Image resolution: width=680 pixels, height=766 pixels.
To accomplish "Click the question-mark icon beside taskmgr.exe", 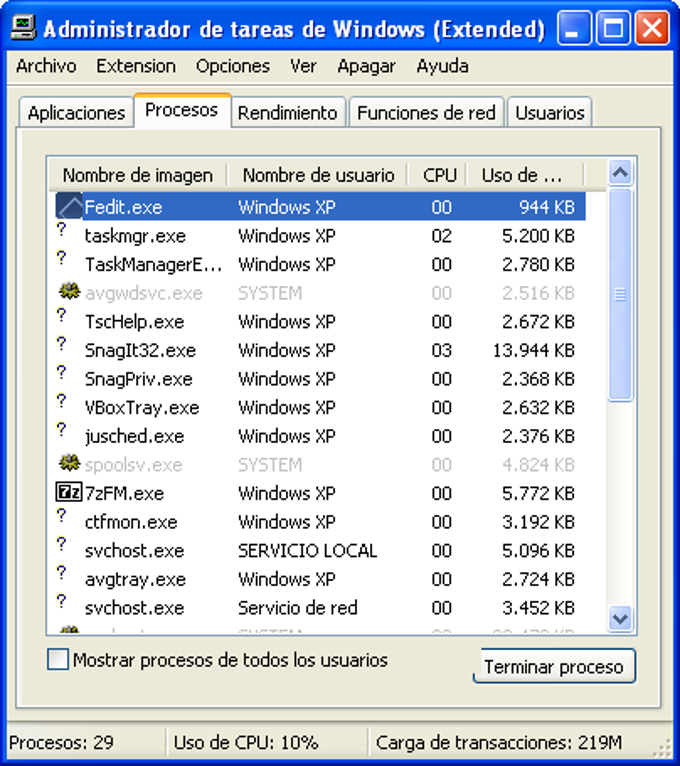I will tap(61, 229).
